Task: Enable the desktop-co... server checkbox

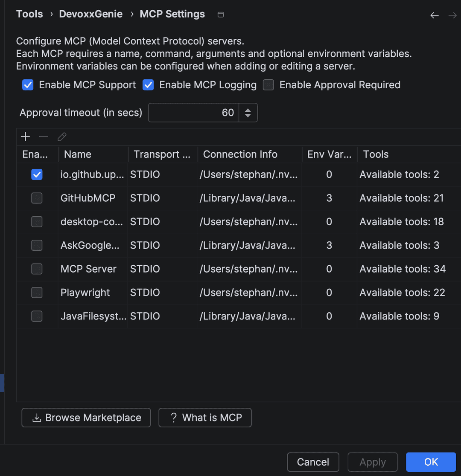Action: [37, 222]
